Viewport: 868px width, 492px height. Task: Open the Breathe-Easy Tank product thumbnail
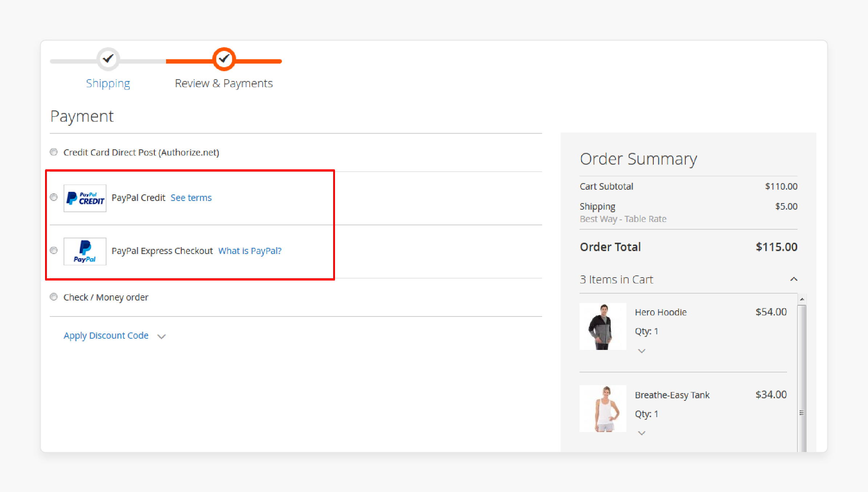click(603, 408)
